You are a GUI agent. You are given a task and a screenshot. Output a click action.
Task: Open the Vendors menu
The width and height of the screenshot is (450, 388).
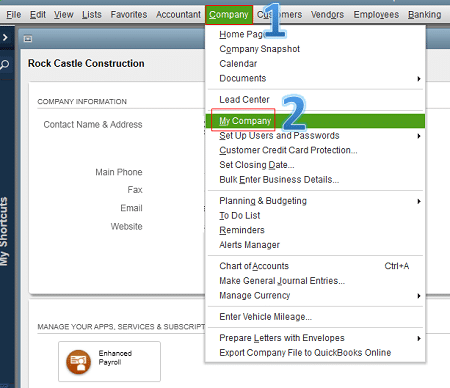point(327,15)
